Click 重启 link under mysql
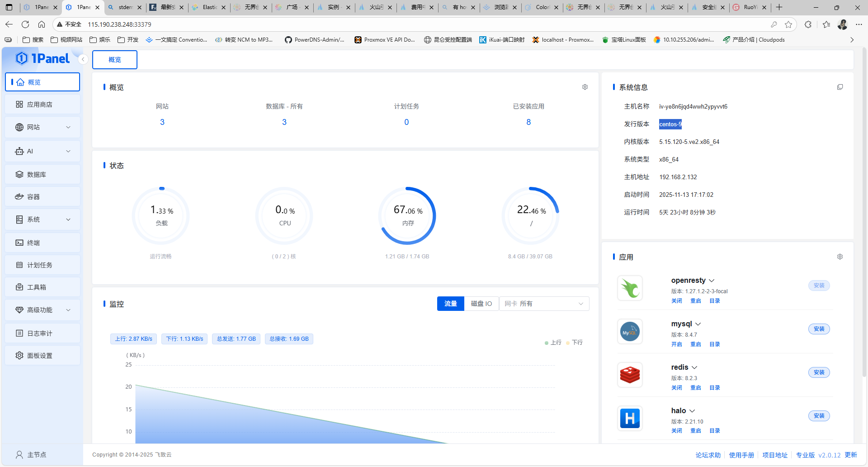This screenshot has height=467, width=868. click(695, 344)
